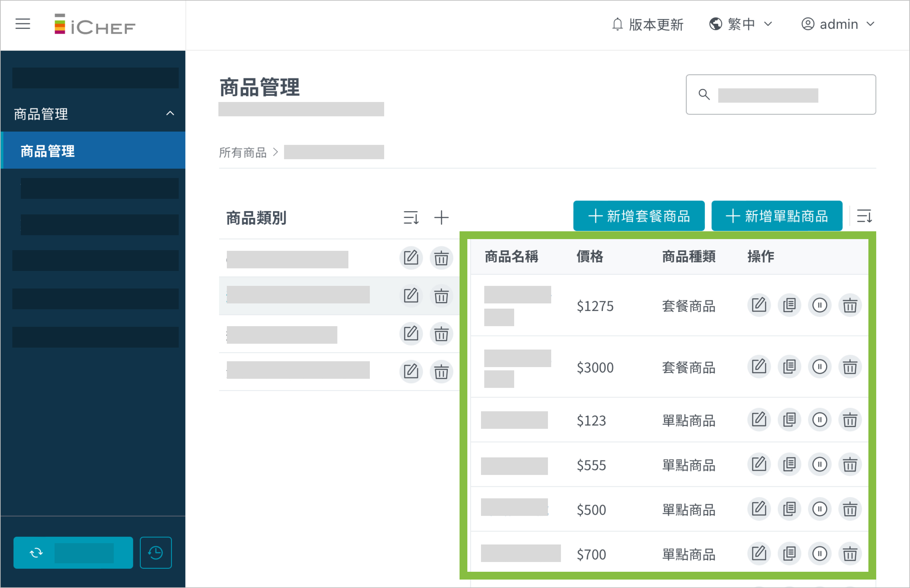Click the add category plus icon
This screenshot has width=910, height=588.
coord(441,218)
